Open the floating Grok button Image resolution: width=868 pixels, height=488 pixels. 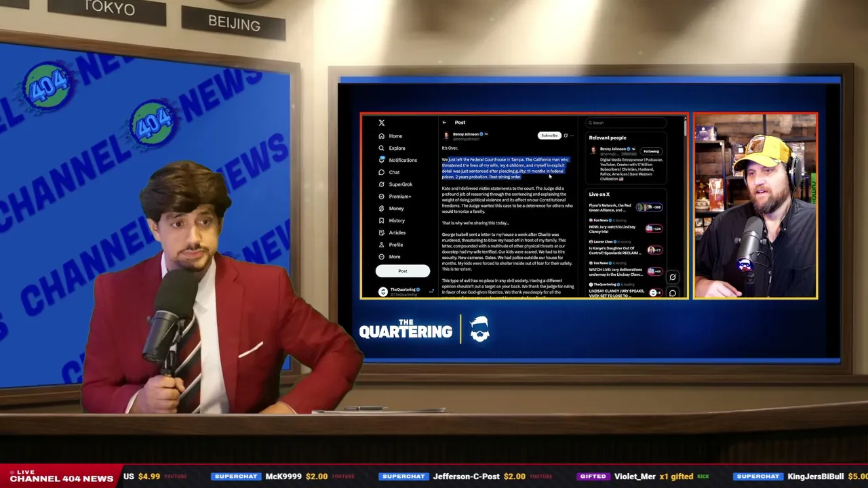672,277
